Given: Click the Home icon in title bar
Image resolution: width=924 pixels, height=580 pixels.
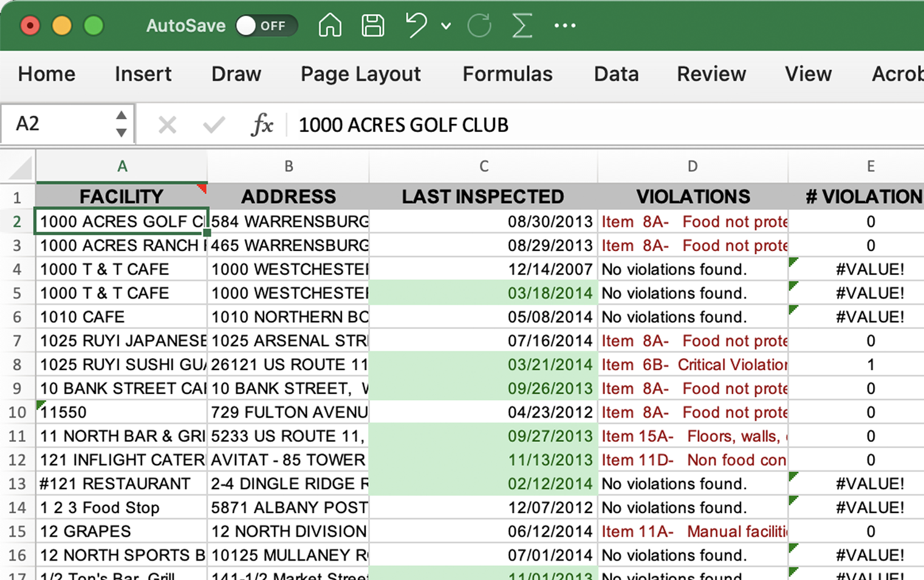Looking at the screenshot, I should tap(330, 26).
